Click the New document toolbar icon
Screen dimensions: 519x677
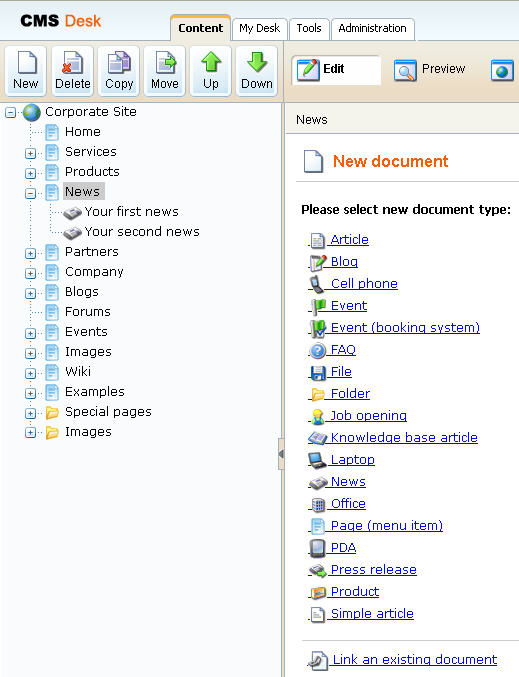click(x=26, y=71)
